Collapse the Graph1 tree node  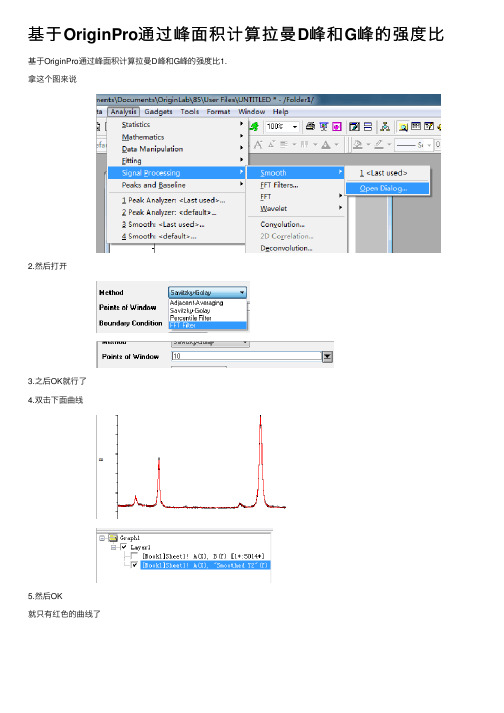(x=102, y=538)
